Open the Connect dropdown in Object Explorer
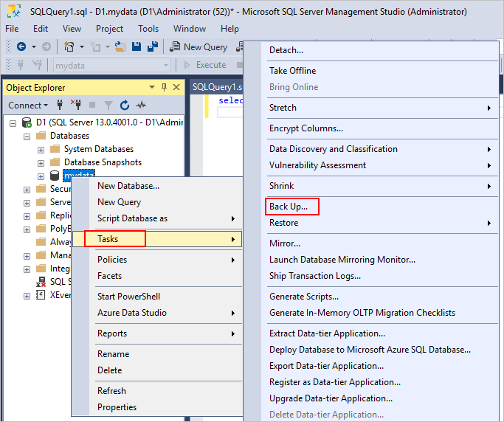 [28, 106]
